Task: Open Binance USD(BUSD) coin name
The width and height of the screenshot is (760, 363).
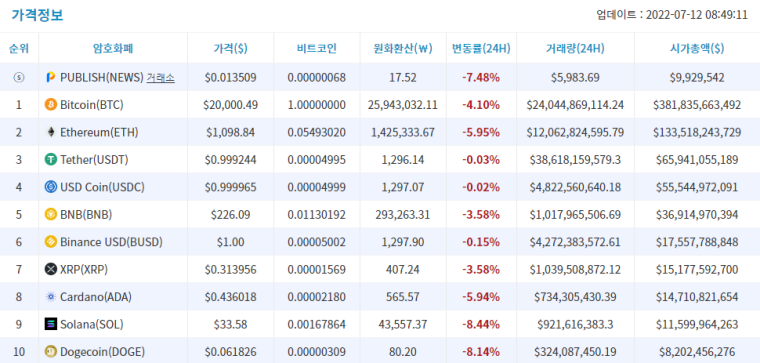Action: click(111, 242)
